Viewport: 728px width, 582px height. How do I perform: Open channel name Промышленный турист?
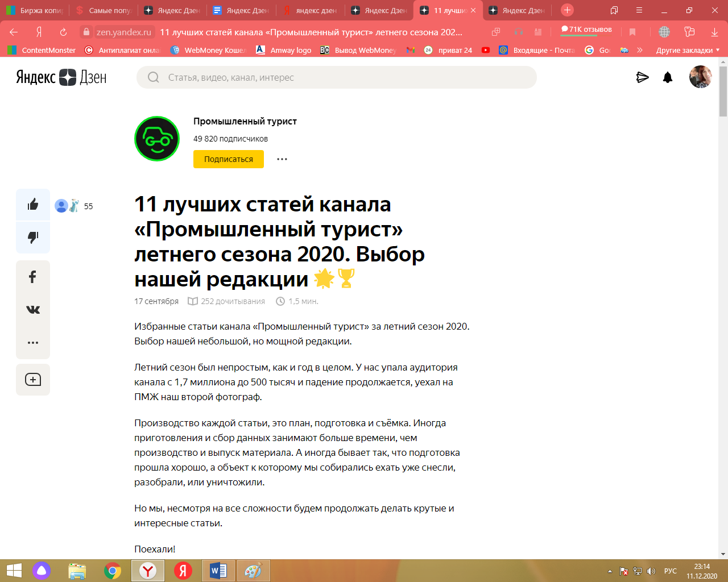(x=245, y=121)
